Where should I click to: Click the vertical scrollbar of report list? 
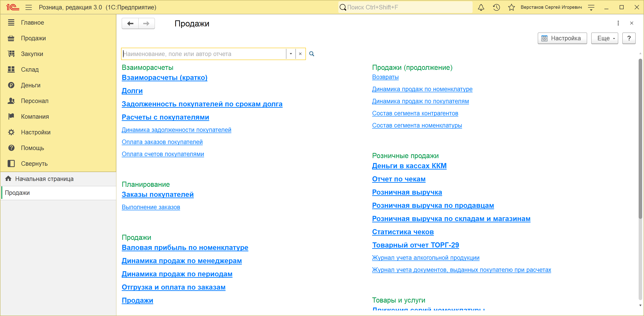[x=640, y=139]
